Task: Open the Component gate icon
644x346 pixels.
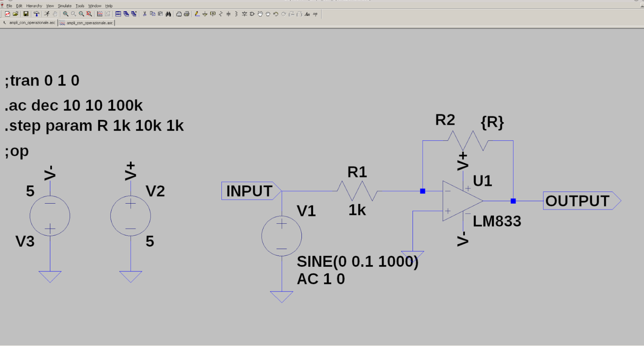Action: (x=252, y=14)
